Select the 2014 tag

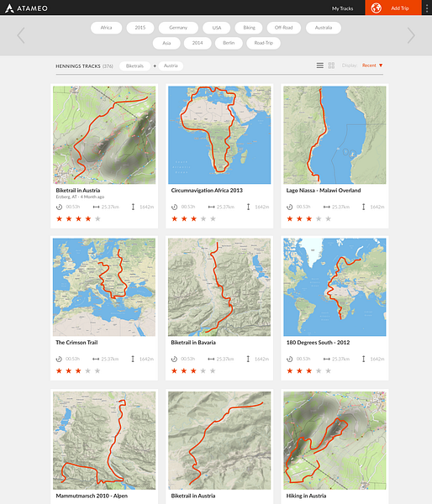198,43
